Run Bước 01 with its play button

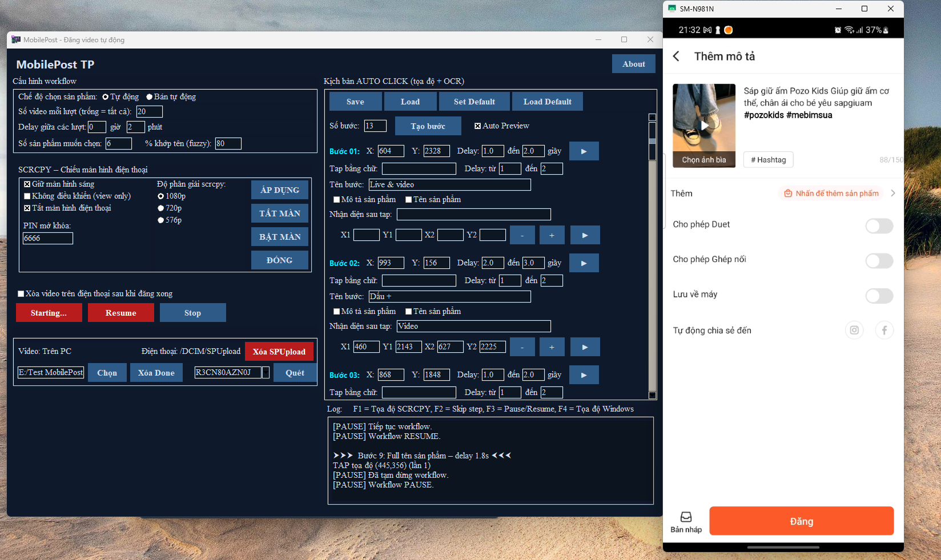[x=584, y=151]
